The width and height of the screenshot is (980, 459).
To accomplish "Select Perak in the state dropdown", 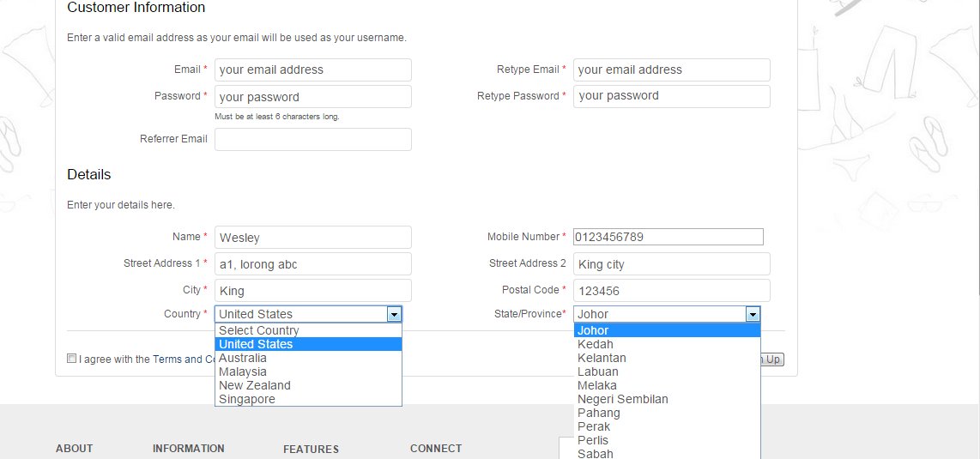I will (x=594, y=426).
